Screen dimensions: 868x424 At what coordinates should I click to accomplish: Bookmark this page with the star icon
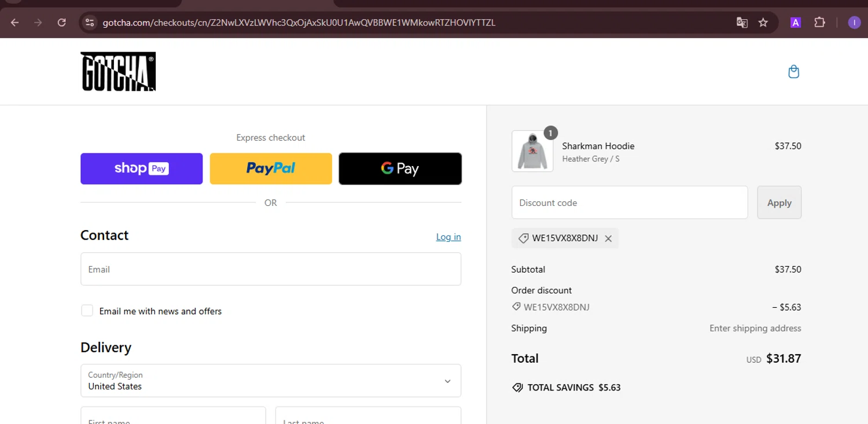tap(763, 23)
